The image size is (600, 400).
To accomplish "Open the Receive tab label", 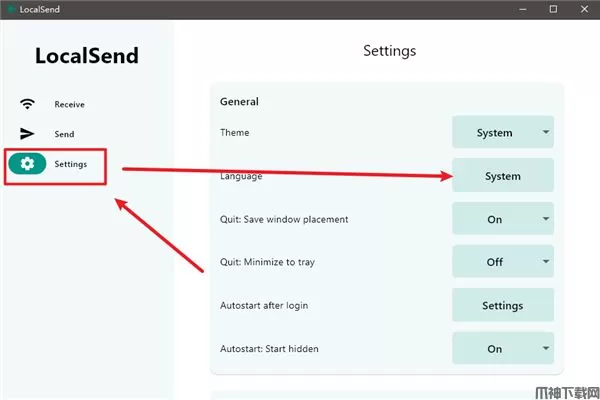I will pos(69,104).
